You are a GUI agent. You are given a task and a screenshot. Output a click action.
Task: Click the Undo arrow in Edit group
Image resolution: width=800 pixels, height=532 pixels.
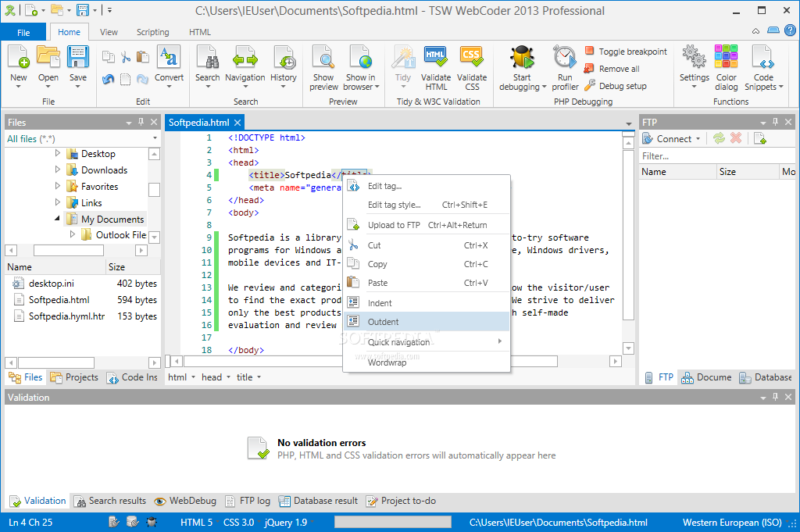(x=108, y=79)
